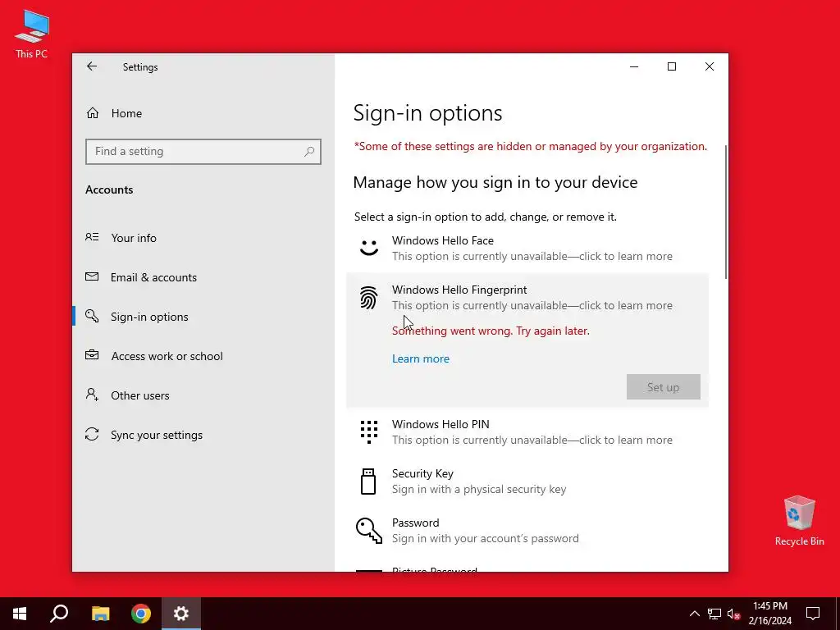Click the Find a setting search box

(x=203, y=152)
